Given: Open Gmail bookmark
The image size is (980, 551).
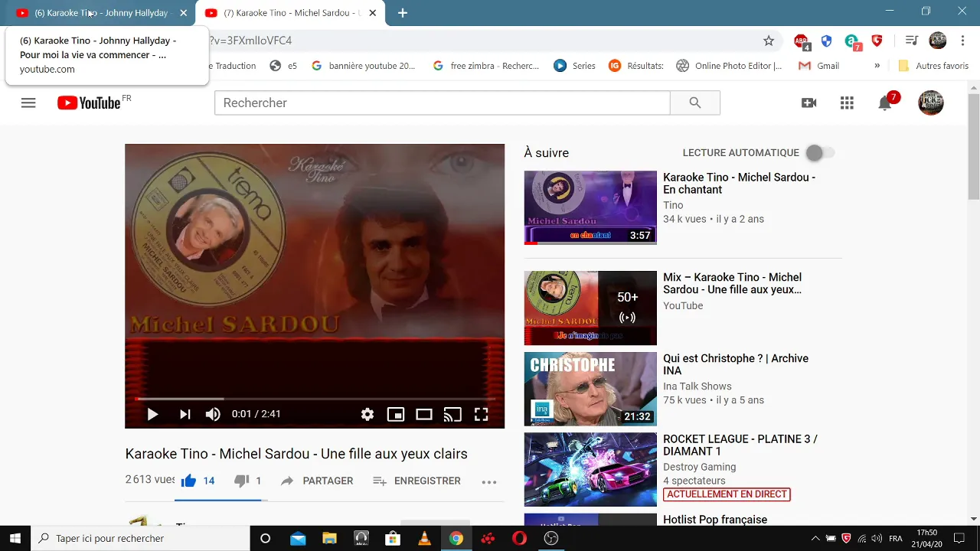Looking at the screenshot, I should click(x=819, y=66).
